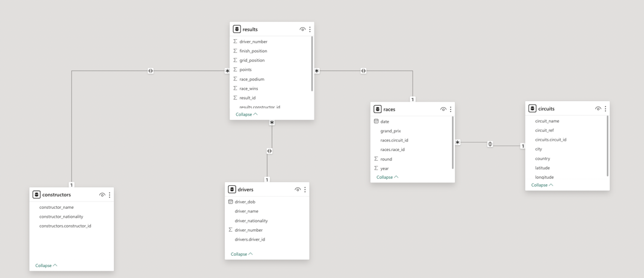Open more options for results table
Screen dimensions: 644x278
click(x=310, y=29)
